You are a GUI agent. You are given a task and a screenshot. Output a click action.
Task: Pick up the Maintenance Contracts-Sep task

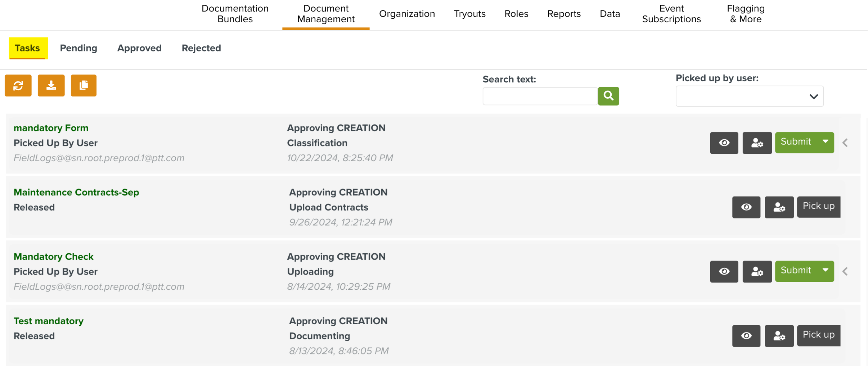click(x=818, y=207)
